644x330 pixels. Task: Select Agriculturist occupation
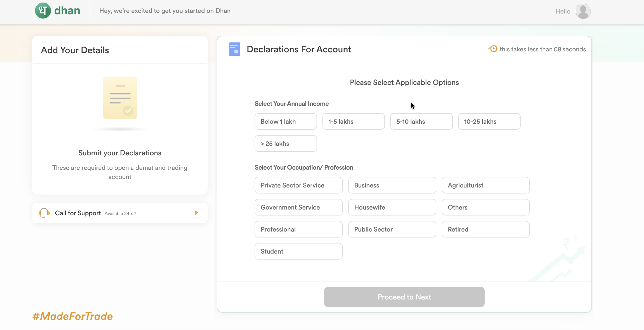point(486,185)
